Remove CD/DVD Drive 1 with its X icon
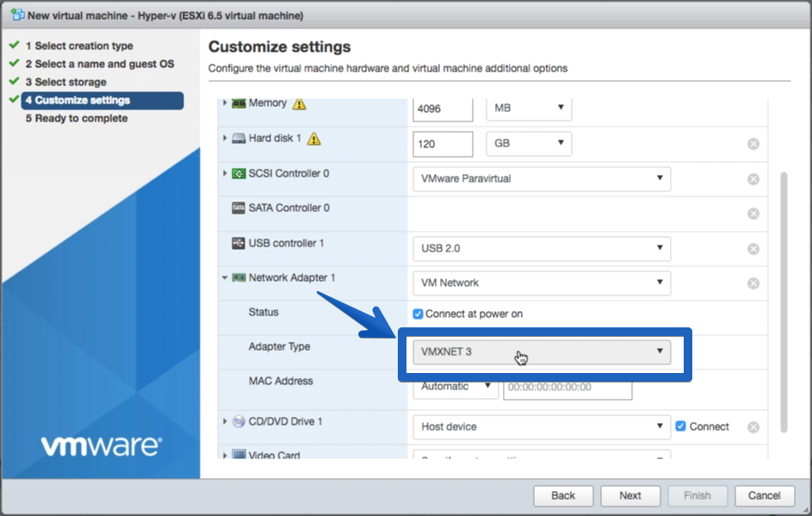 coord(753,427)
